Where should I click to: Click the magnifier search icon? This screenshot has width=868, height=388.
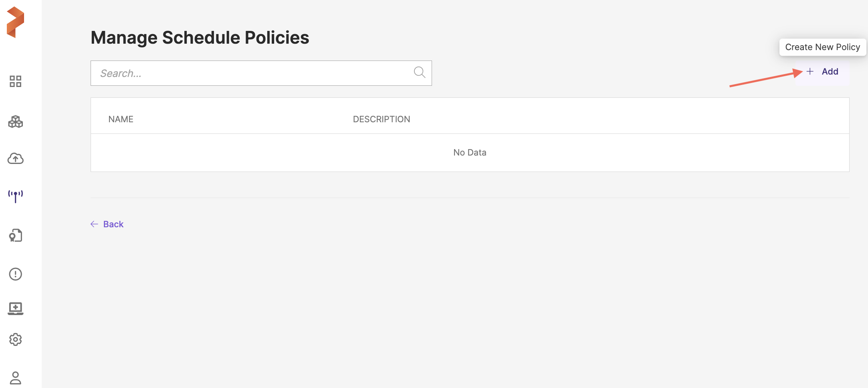click(x=419, y=73)
